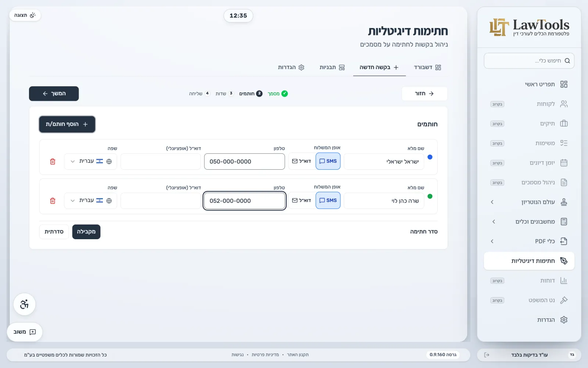Expand כלי PDF sidebar section

pyautogui.click(x=529, y=241)
